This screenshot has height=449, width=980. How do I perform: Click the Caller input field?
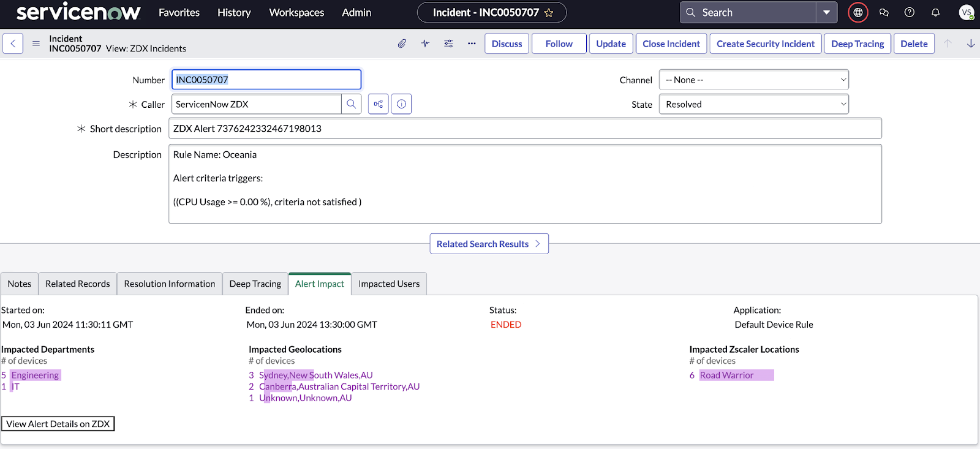click(256, 104)
